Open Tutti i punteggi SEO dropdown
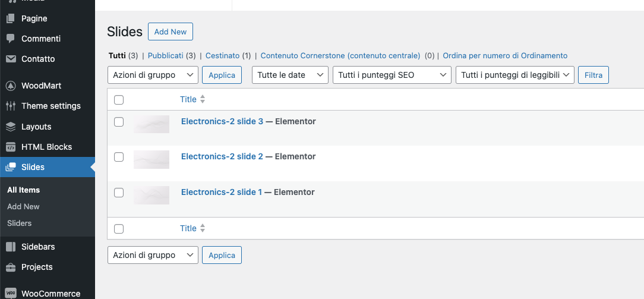The height and width of the screenshot is (299, 644). click(392, 75)
